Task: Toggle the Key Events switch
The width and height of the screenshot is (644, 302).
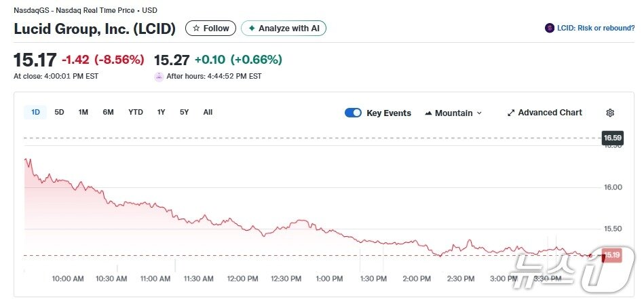Action: pyautogui.click(x=353, y=113)
